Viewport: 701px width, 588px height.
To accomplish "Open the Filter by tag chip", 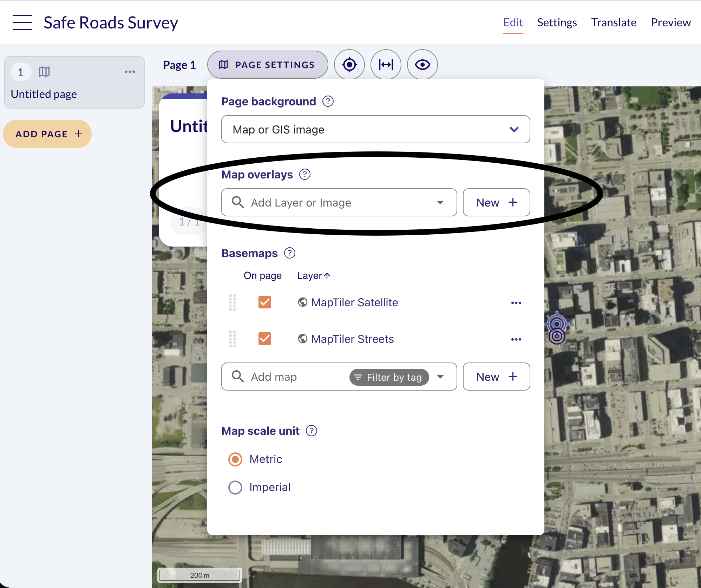I will click(x=389, y=377).
